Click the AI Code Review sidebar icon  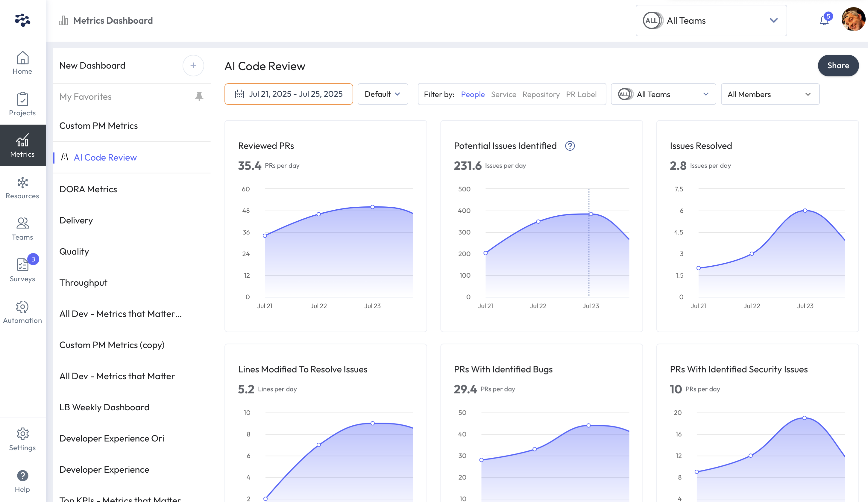pyautogui.click(x=65, y=157)
